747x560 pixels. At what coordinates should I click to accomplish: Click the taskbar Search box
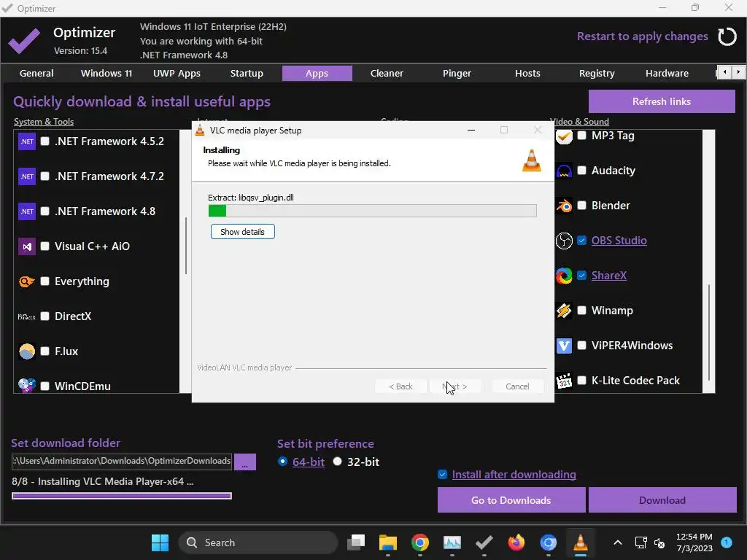(258, 542)
